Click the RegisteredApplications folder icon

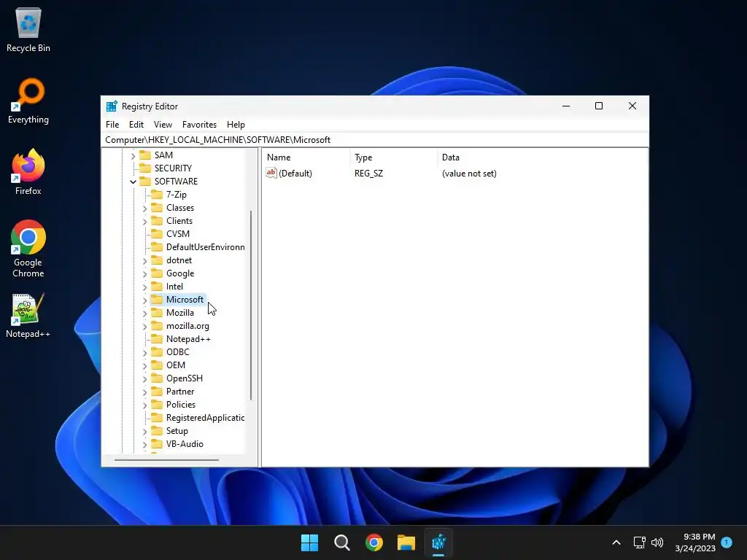[157, 418]
